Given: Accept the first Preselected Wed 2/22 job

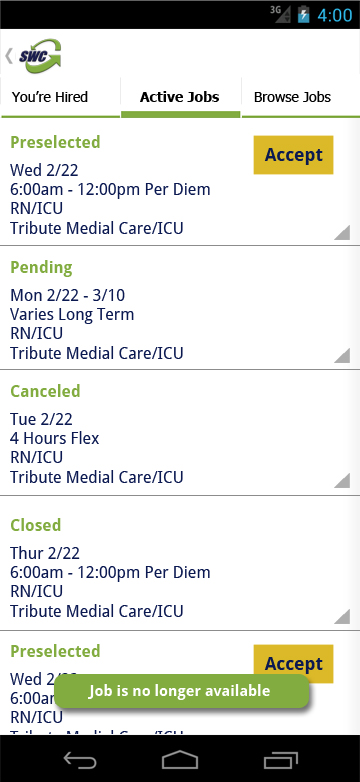Looking at the screenshot, I should click(x=293, y=155).
